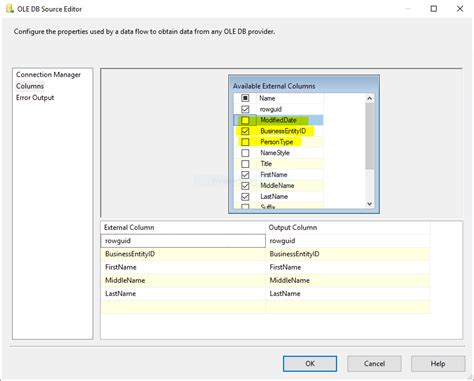The height and width of the screenshot is (381, 474).
Task: Select FirstName in Output Column
Action: point(348,267)
